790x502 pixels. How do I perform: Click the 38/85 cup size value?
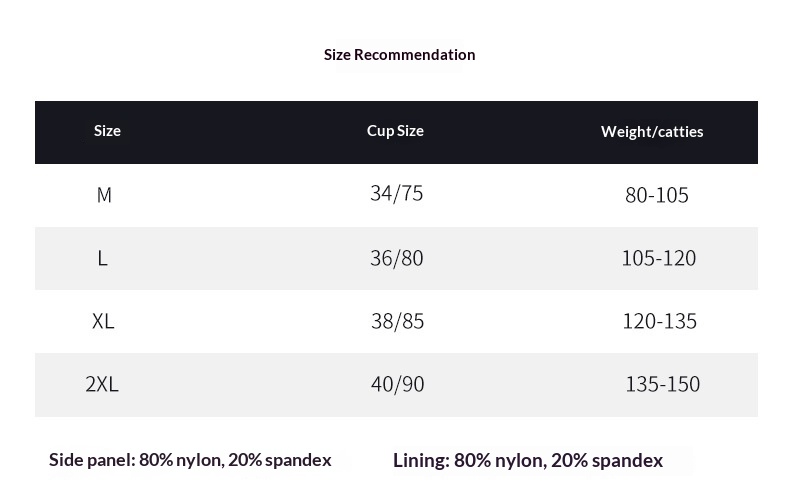397,321
